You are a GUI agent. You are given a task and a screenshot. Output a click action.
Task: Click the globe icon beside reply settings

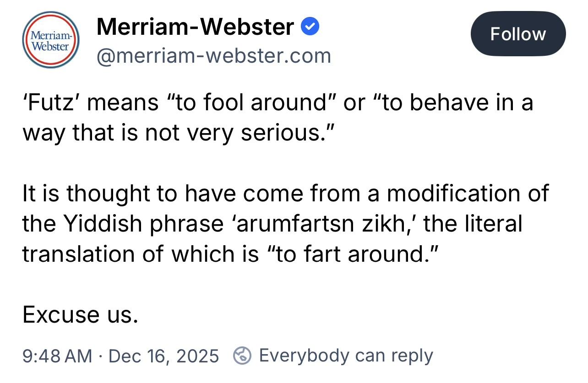tap(242, 356)
